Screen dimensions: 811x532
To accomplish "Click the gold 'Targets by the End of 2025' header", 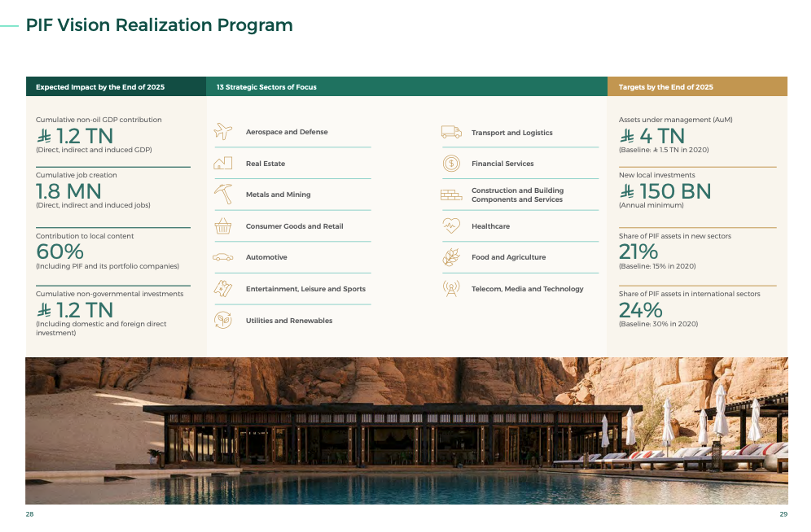I will tap(665, 87).
